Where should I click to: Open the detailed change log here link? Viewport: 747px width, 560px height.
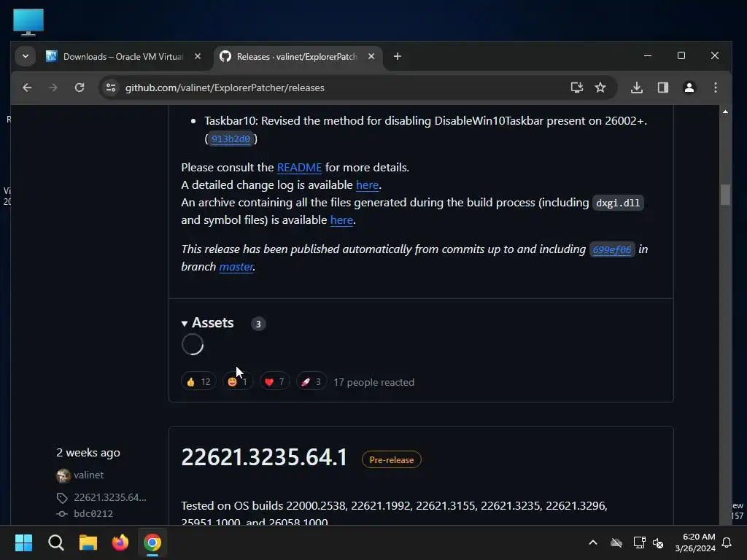click(368, 185)
